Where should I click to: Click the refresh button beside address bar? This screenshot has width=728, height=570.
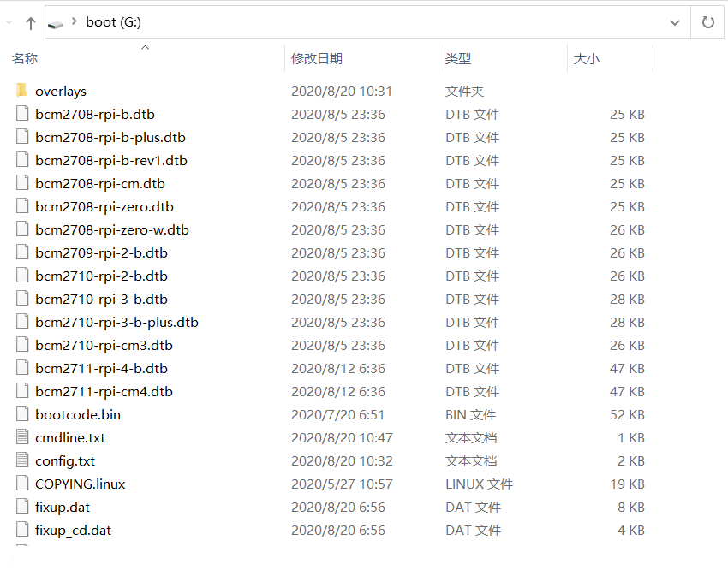pos(707,23)
